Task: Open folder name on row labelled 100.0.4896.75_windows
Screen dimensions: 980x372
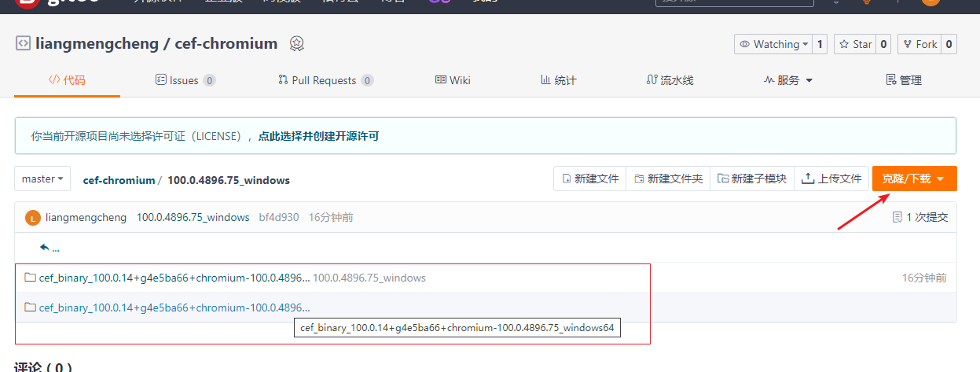Action: point(174,278)
